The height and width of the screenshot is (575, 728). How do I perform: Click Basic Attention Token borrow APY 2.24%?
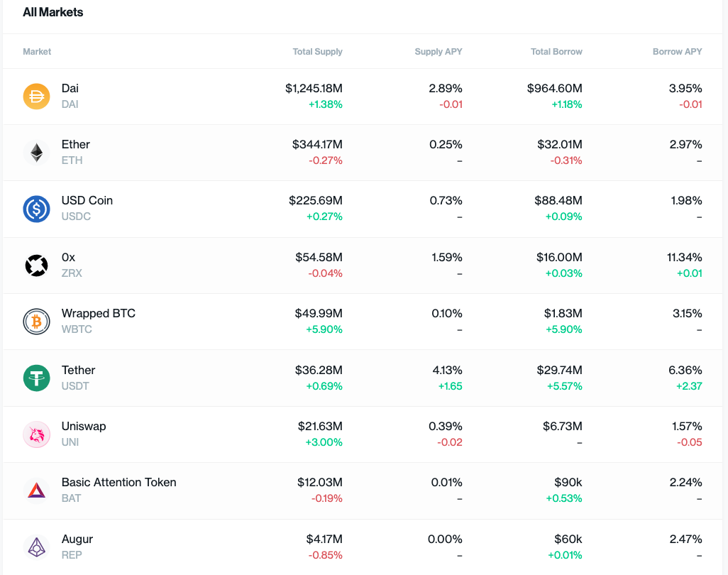click(685, 483)
